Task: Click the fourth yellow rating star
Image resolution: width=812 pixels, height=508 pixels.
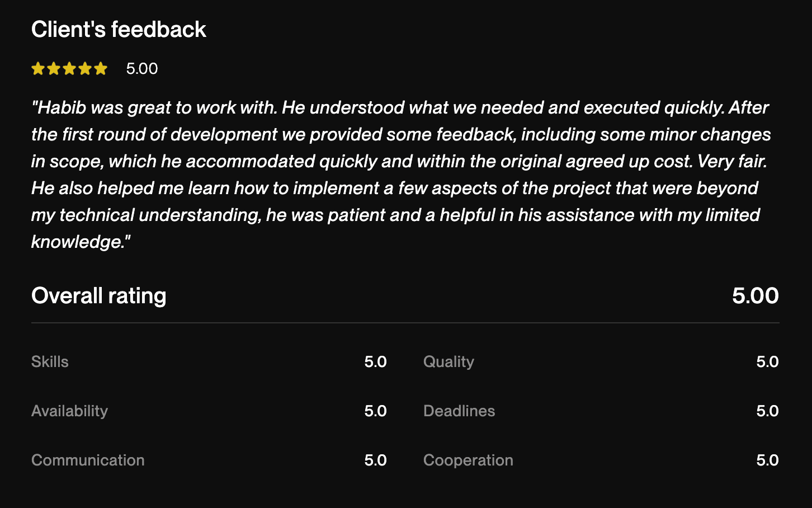Action: click(85, 69)
